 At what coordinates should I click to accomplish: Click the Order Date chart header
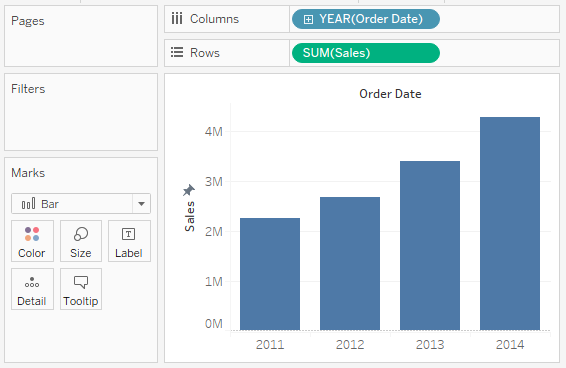click(x=390, y=94)
